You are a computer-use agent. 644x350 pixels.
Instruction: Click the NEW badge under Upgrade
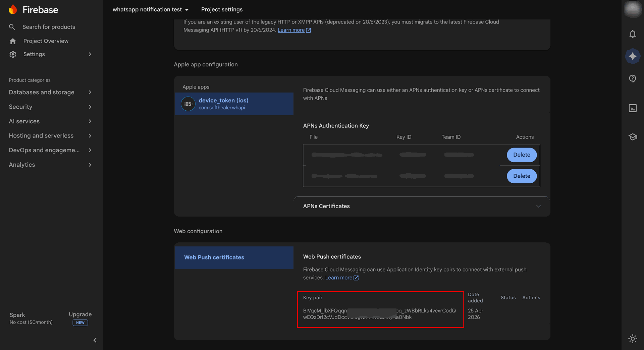point(80,323)
